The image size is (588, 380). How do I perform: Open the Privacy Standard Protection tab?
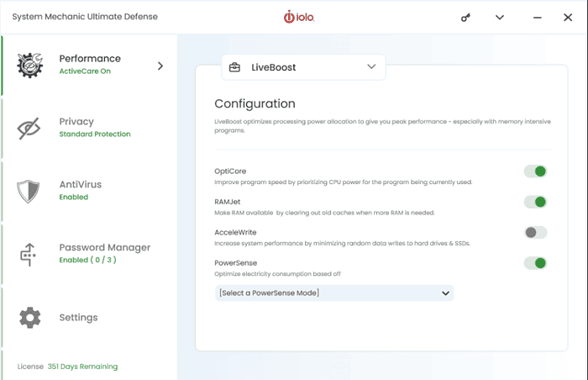click(x=94, y=128)
